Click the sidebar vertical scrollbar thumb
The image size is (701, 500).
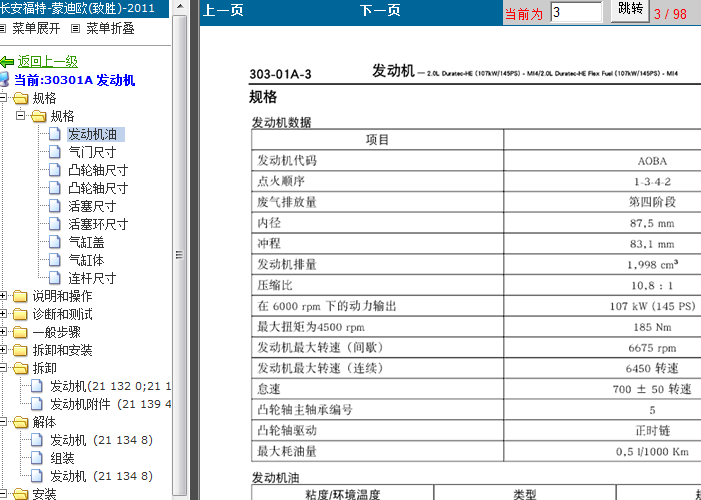tap(180, 255)
